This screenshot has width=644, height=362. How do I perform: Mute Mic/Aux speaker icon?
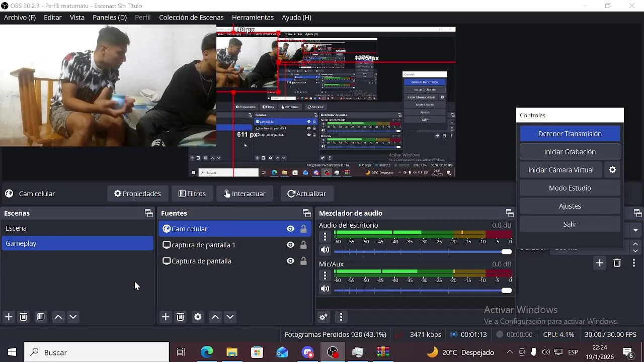[x=325, y=289]
